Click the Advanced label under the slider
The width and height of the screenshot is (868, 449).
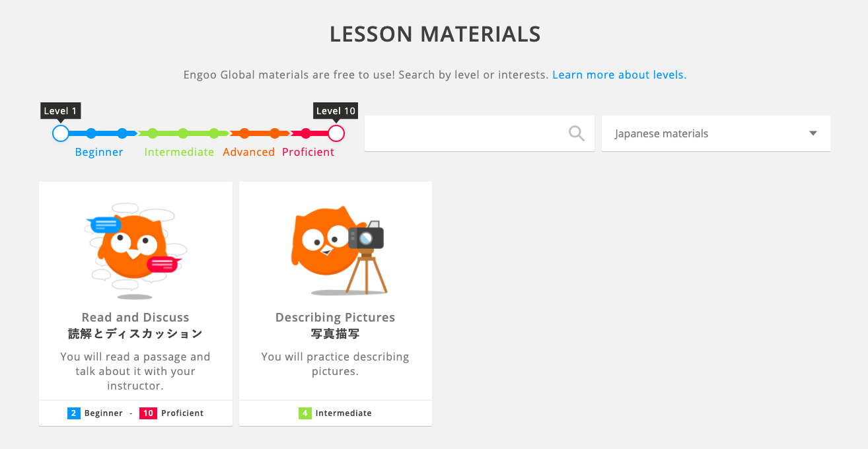point(248,153)
